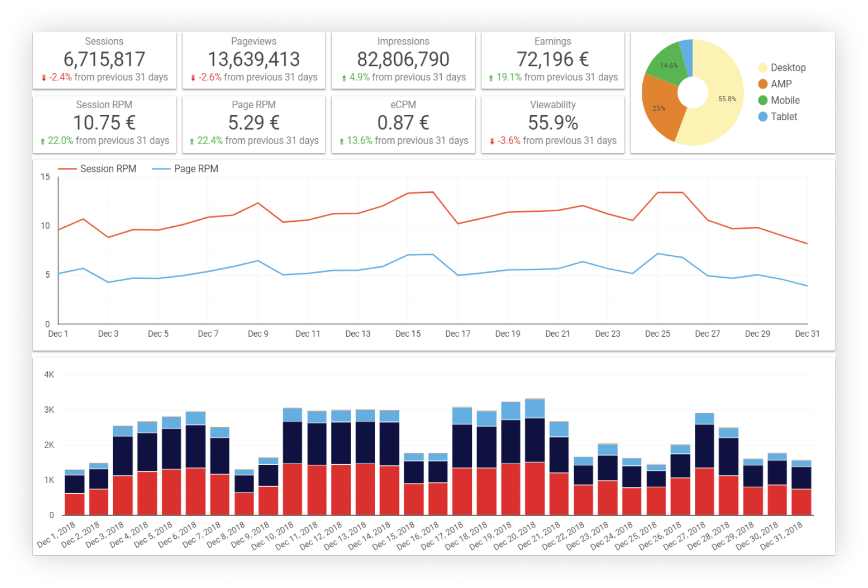Image resolution: width=868 pixels, height=588 pixels.
Task: Click the Session RPM 10.75 € scorecard value
Action: tap(104, 123)
